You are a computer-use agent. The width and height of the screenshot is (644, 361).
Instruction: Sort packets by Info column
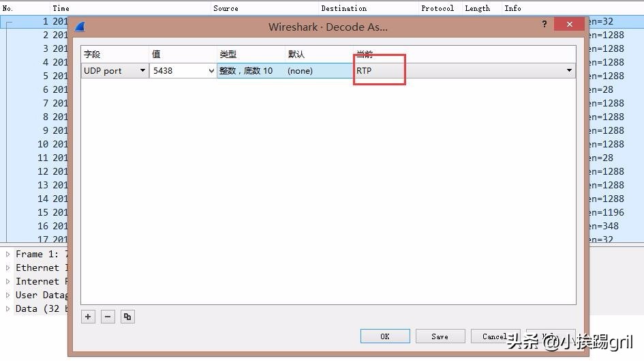click(572, 8)
